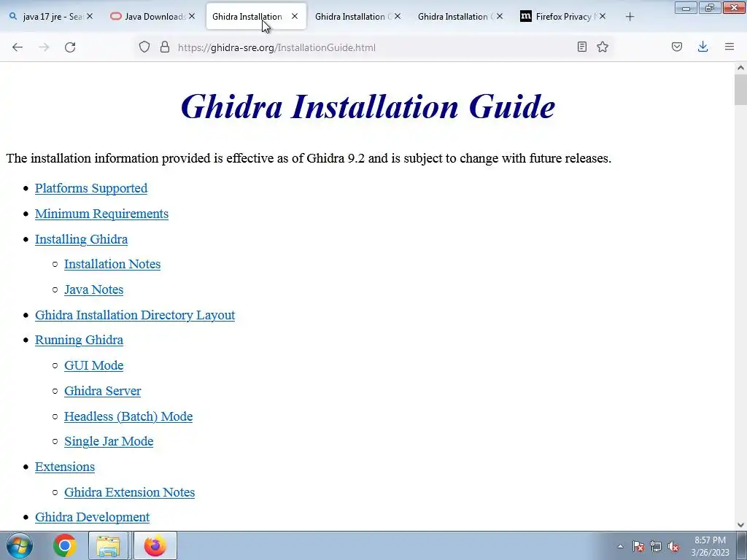Screen dimensions: 747x560
Task: Close the Java Downloads tab
Action: (192, 16)
